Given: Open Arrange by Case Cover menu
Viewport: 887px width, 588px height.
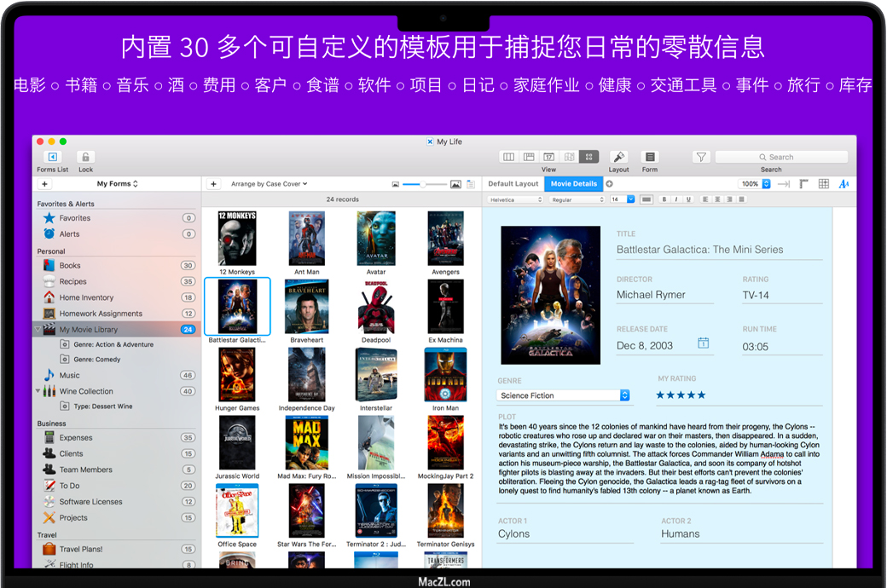Looking at the screenshot, I should click(270, 184).
